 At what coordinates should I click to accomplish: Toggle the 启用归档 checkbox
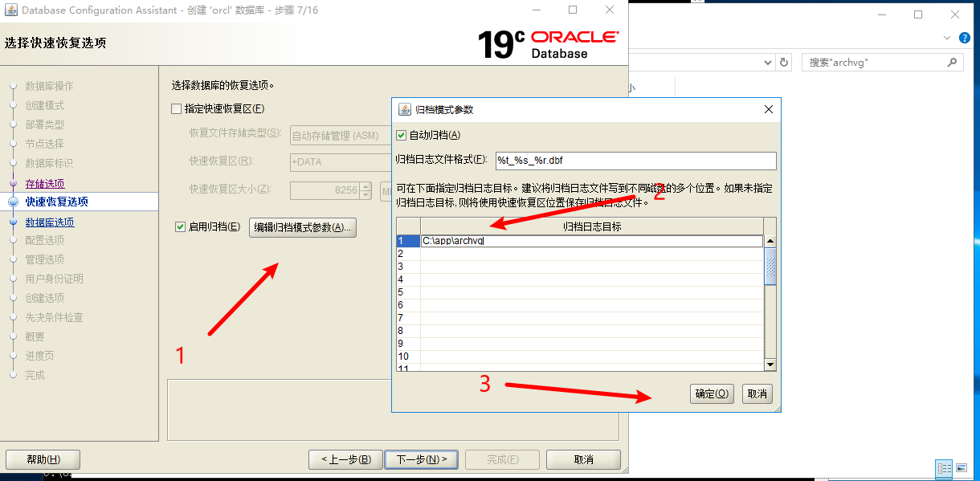[x=181, y=227]
